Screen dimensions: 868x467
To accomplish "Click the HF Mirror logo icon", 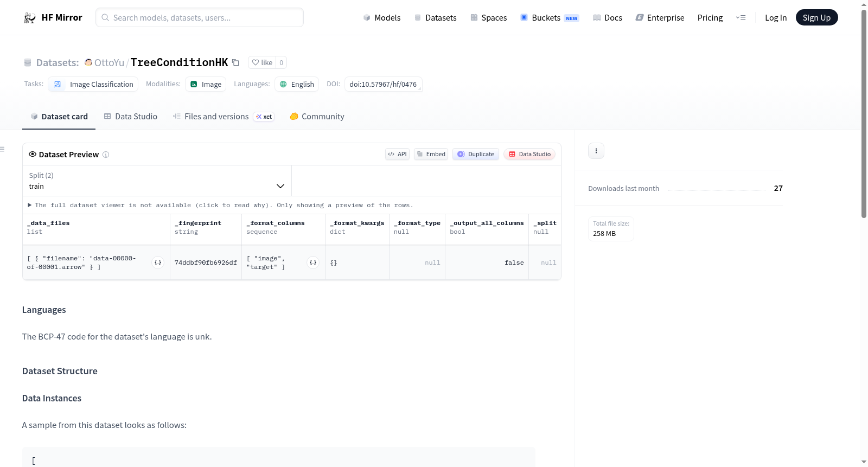I will [30, 18].
